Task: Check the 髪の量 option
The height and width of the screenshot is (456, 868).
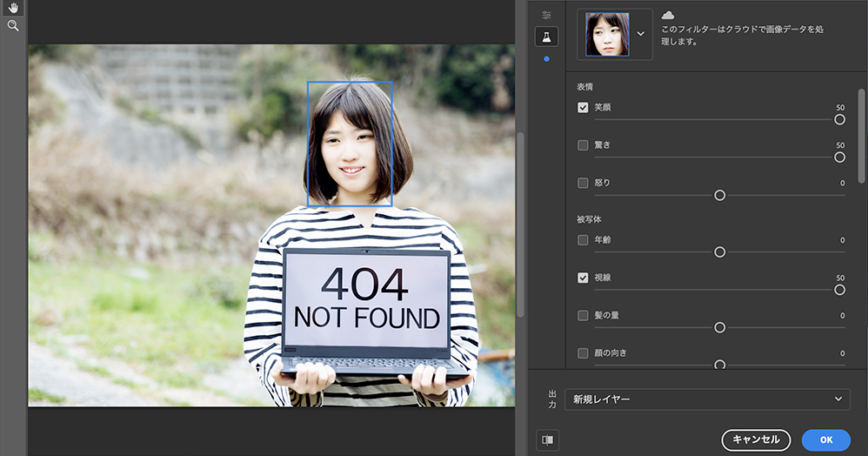Action: click(583, 315)
